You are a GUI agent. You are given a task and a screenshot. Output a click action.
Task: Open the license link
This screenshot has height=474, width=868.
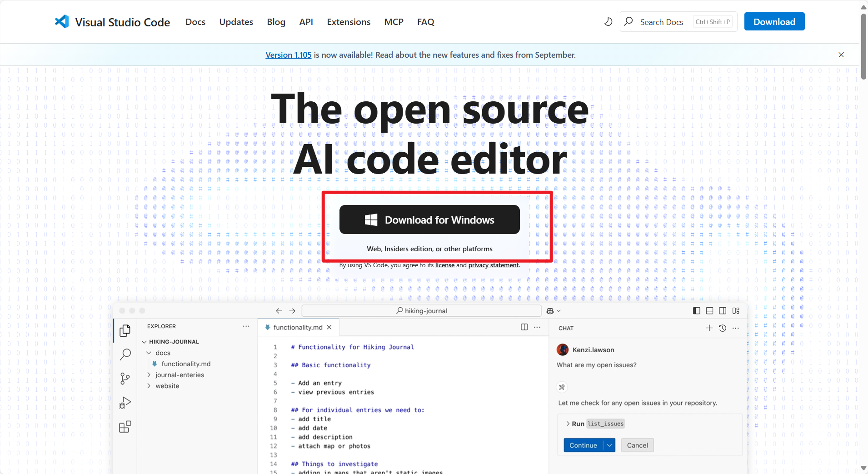[x=445, y=265]
